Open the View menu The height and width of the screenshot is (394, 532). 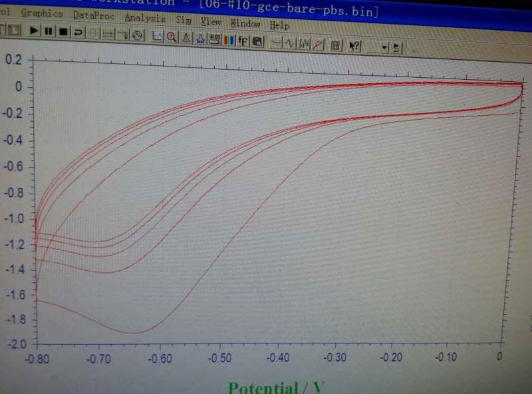tap(210, 22)
